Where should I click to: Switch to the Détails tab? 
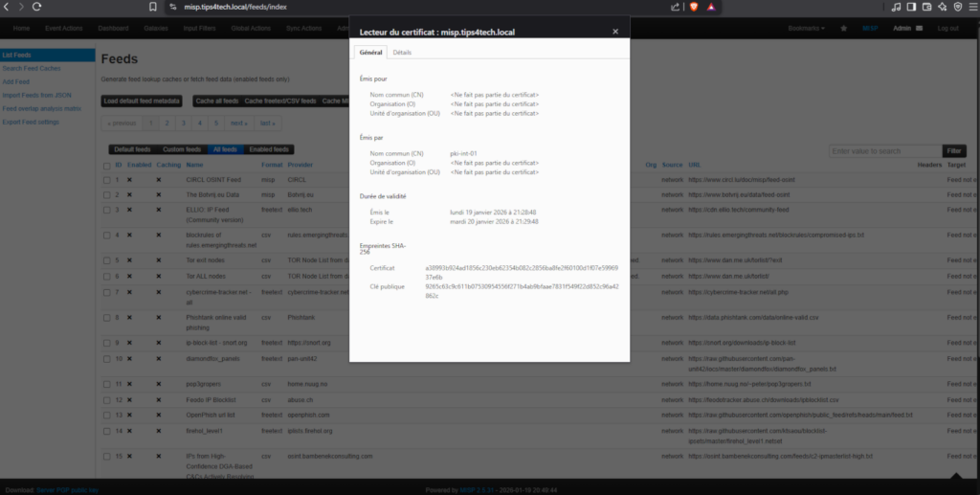(x=402, y=53)
